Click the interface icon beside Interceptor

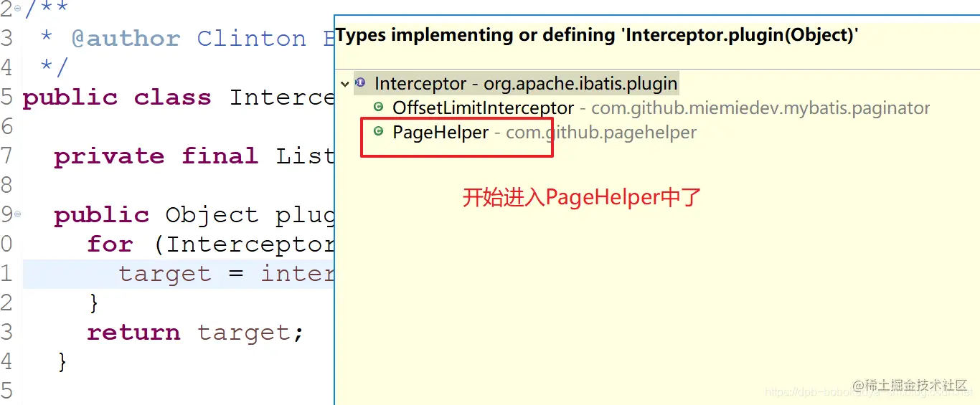pos(360,84)
